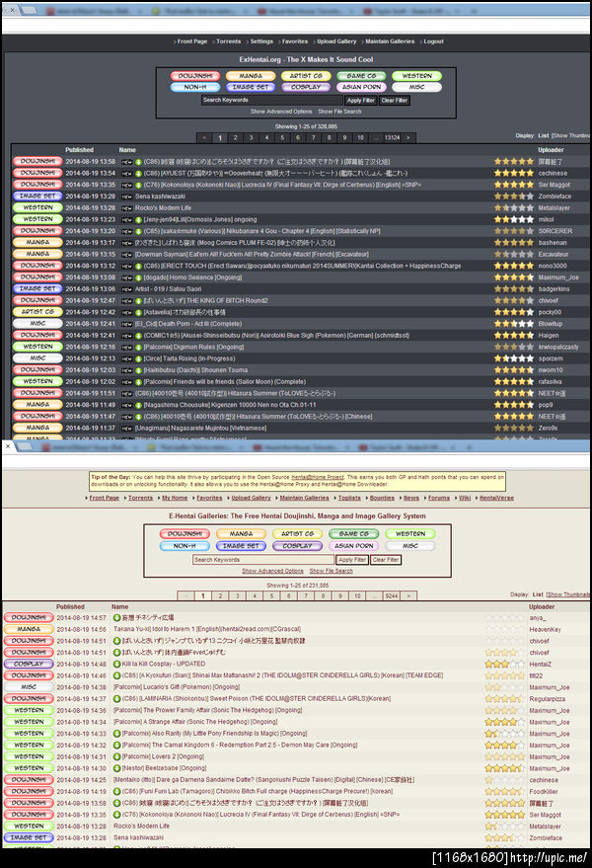Screen dimensions: 592x868
Task: Click star rating for Kill la Kill Cosplay row
Action: tap(504, 664)
